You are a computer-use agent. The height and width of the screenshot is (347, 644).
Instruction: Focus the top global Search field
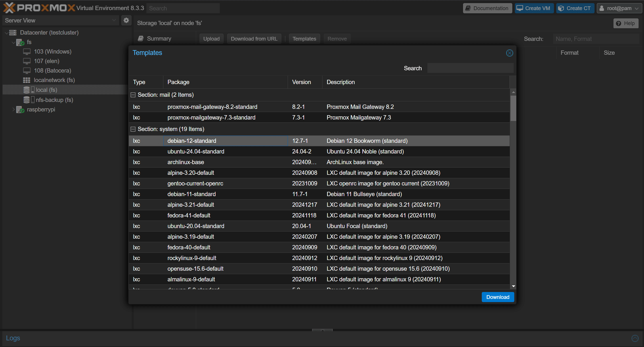183,8
